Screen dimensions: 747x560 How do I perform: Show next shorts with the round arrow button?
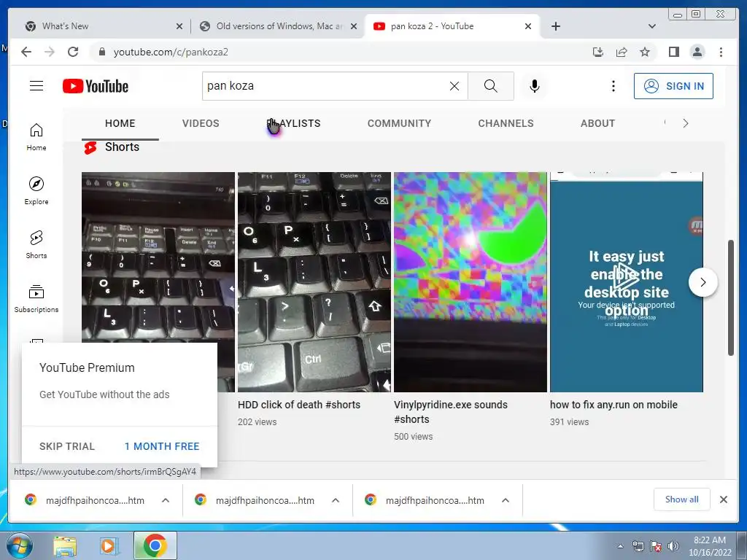pos(703,282)
